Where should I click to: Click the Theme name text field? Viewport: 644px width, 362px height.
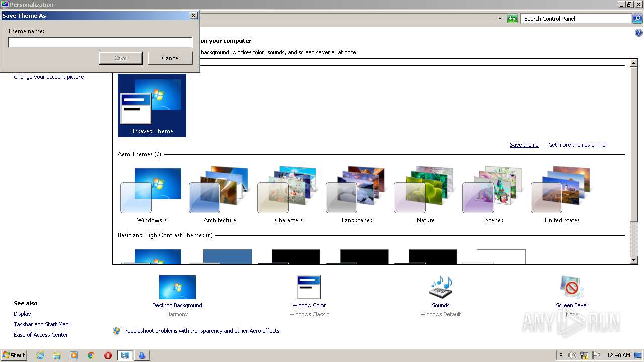100,43
